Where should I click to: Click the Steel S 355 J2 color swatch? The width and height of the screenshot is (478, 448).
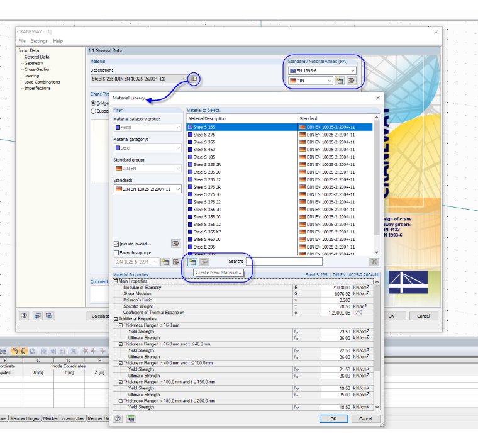pos(190,224)
